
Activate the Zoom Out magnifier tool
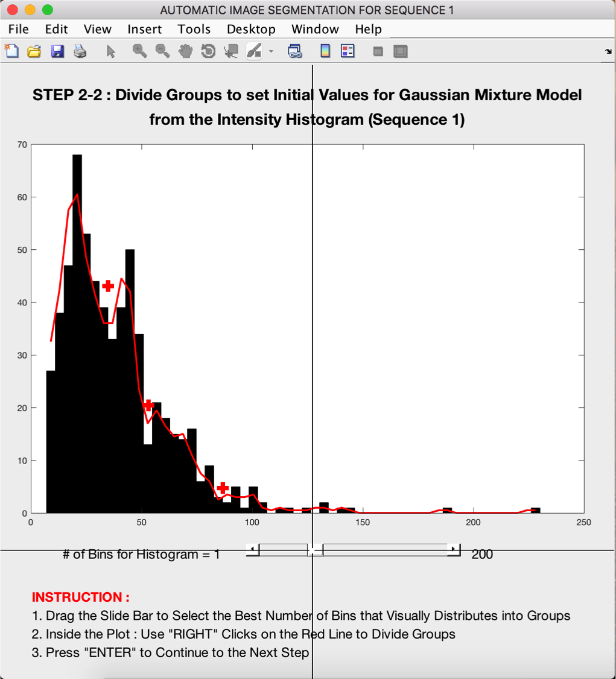click(162, 51)
